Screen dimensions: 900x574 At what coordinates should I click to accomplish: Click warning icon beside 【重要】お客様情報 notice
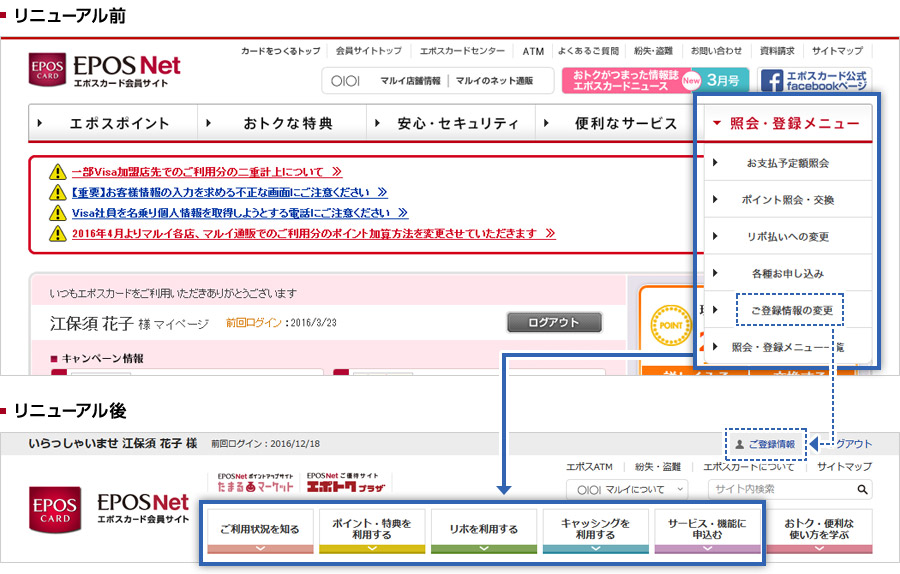tap(57, 192)
